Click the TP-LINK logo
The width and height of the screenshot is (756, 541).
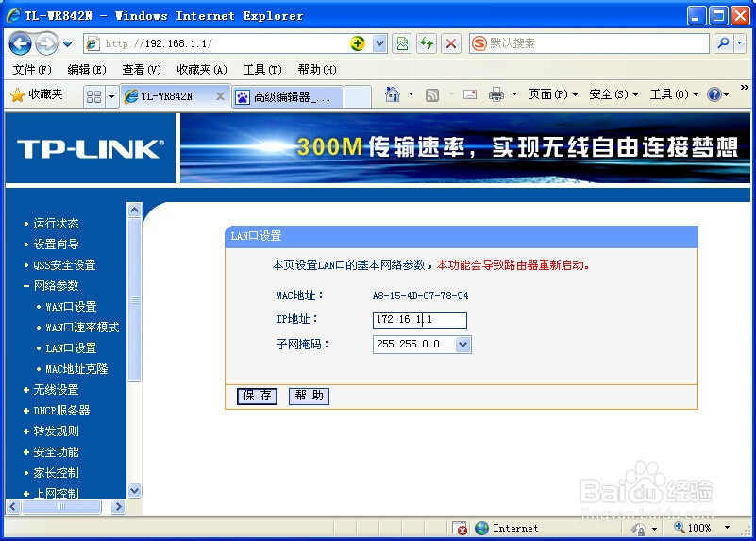coord(91,148)
